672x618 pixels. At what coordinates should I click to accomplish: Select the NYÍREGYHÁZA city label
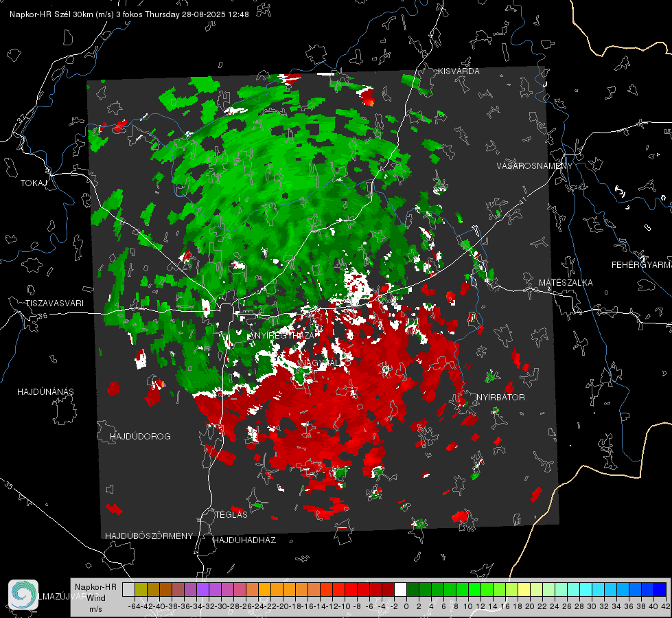pyautogui.click(x=285, y=335)
